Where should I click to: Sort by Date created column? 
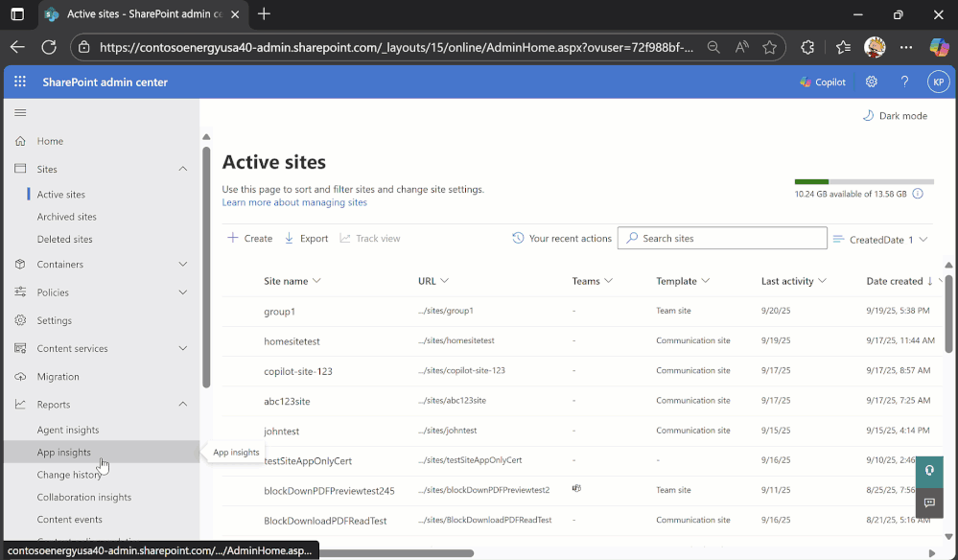(x=900, y=281)
